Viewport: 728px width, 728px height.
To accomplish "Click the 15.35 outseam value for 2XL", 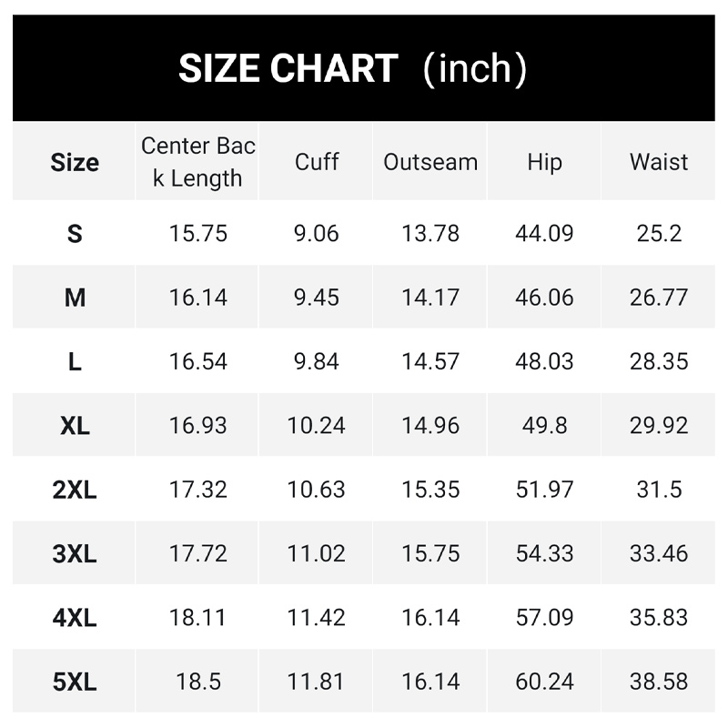I will click(430, 490).
